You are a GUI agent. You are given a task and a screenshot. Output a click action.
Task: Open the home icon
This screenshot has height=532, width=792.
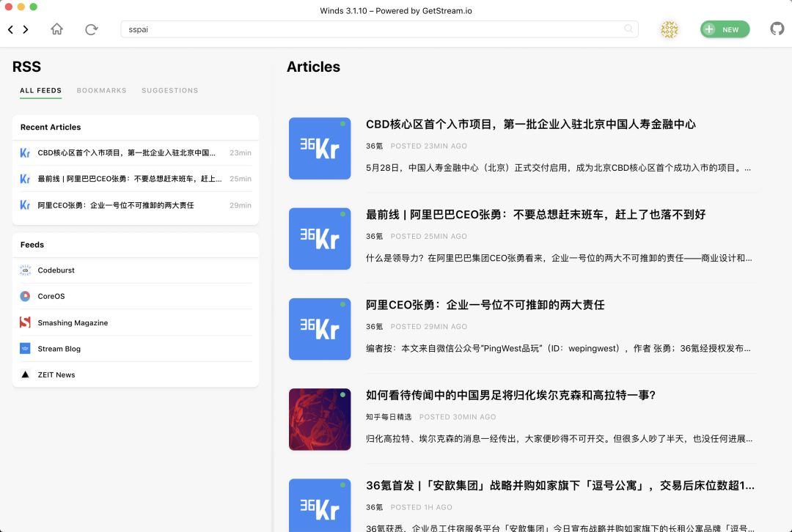pyautogui.click(x=57, y=29)
